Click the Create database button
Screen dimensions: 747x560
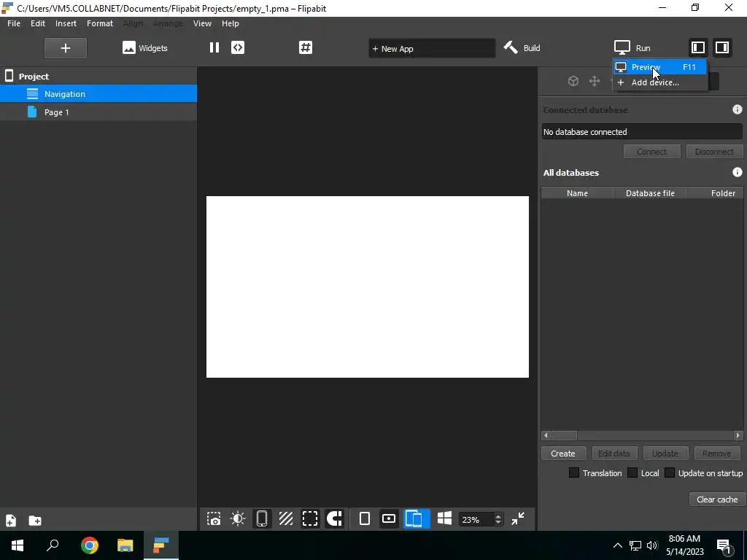point(563,454)
